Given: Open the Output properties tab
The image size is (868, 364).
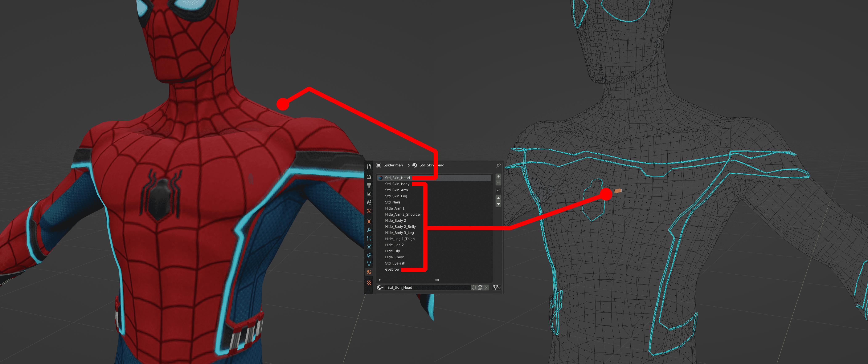Looking at the screenshot, I should (x=369, y=185).
